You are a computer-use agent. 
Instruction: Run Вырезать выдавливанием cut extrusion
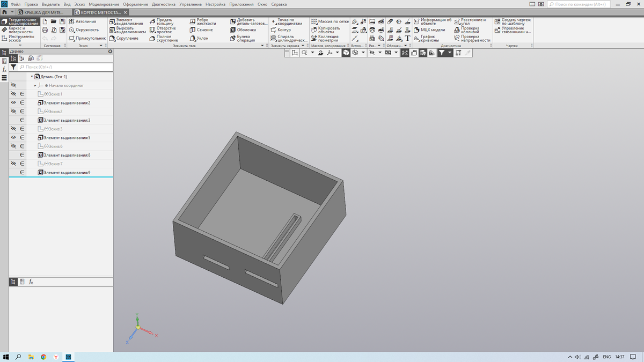tap(127, 30)
